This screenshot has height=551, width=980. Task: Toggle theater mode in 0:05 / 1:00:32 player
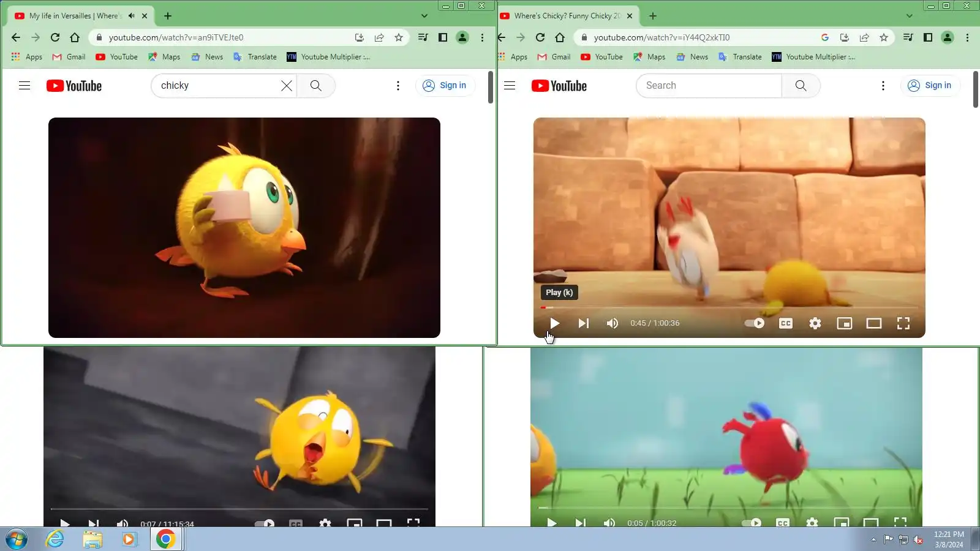pyautogui.click(x=871, y=523)
